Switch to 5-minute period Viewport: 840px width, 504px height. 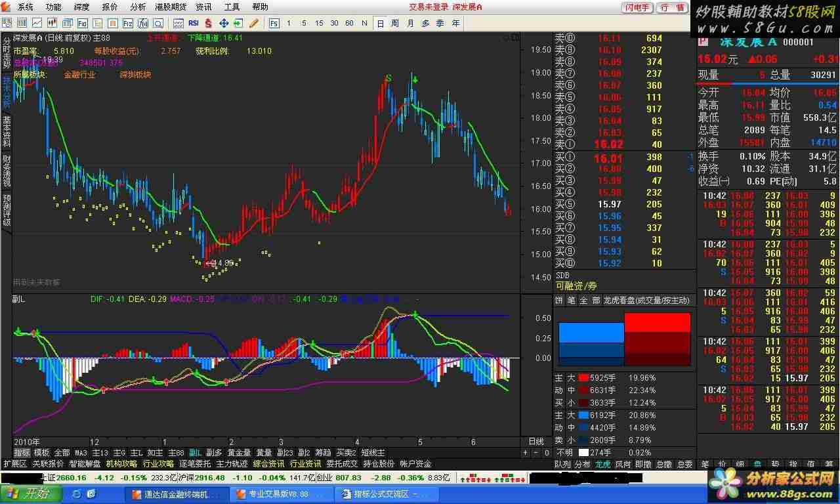[x=303, y=23]
